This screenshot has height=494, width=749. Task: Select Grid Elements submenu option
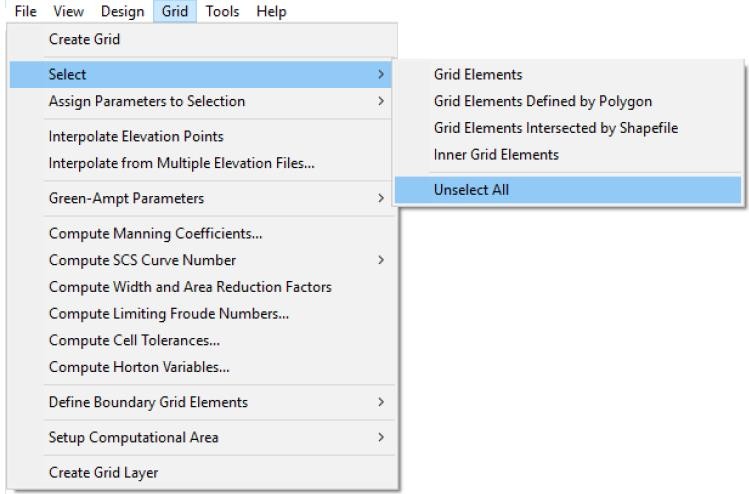[x=477, y=75]
